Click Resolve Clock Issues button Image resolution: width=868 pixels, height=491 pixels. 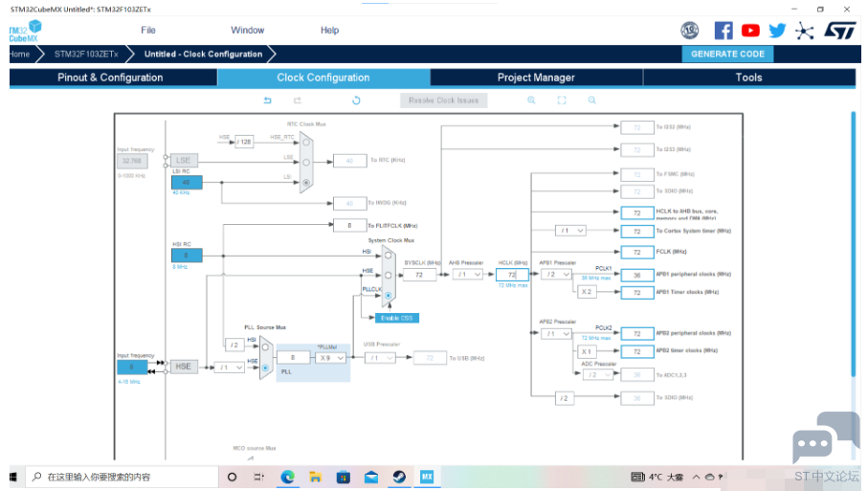pos(443,100)
